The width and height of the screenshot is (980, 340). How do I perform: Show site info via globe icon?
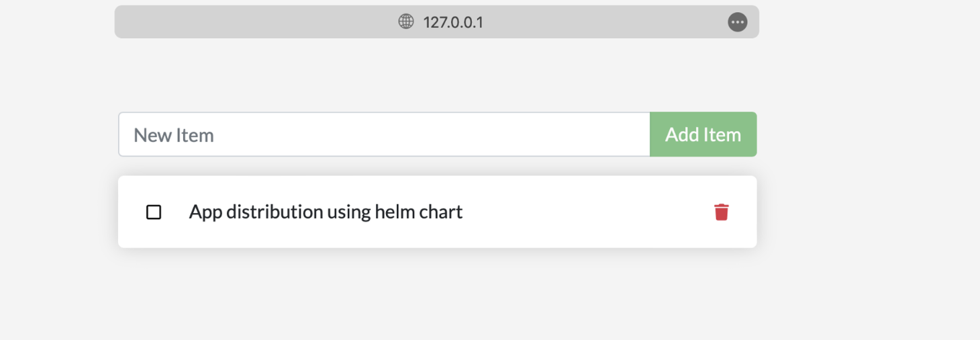click(x=406, y=22)
